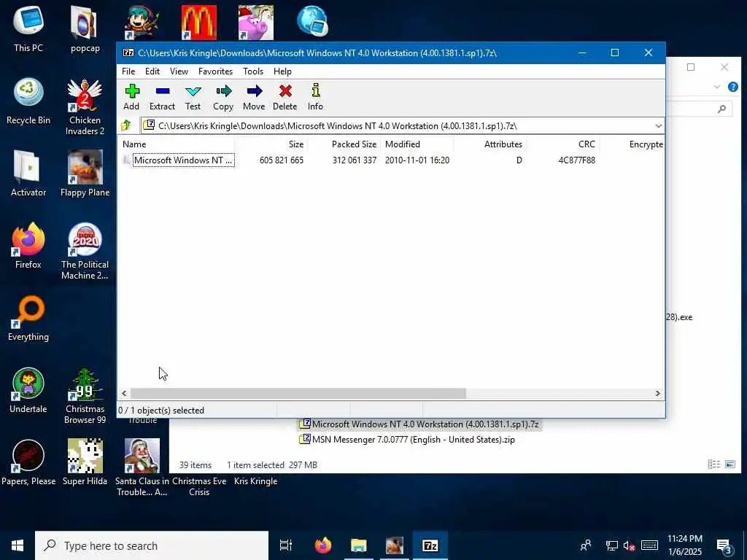Select the Everything search shortcut

click(x=28, y=318)
